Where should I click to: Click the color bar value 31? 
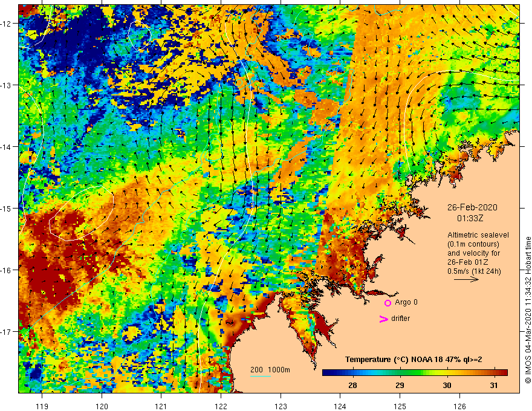click(x=494, y=385)
